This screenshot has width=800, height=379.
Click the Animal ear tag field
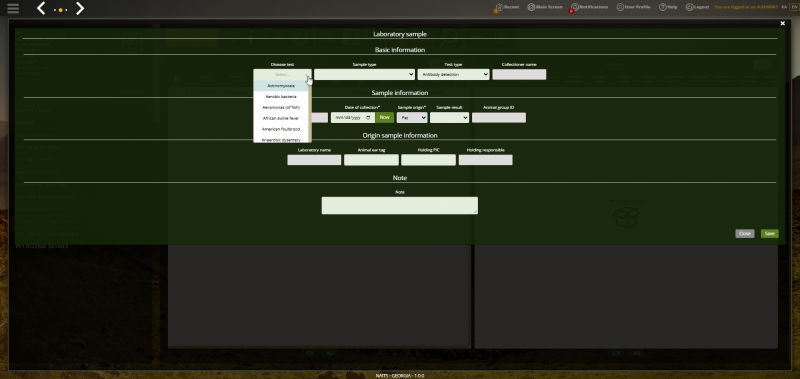[371, 160]
